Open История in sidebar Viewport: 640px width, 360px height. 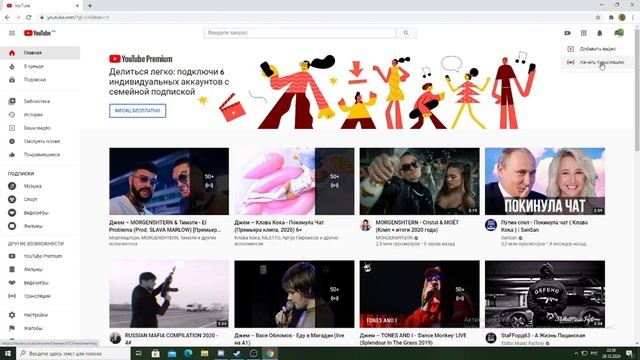40,115
